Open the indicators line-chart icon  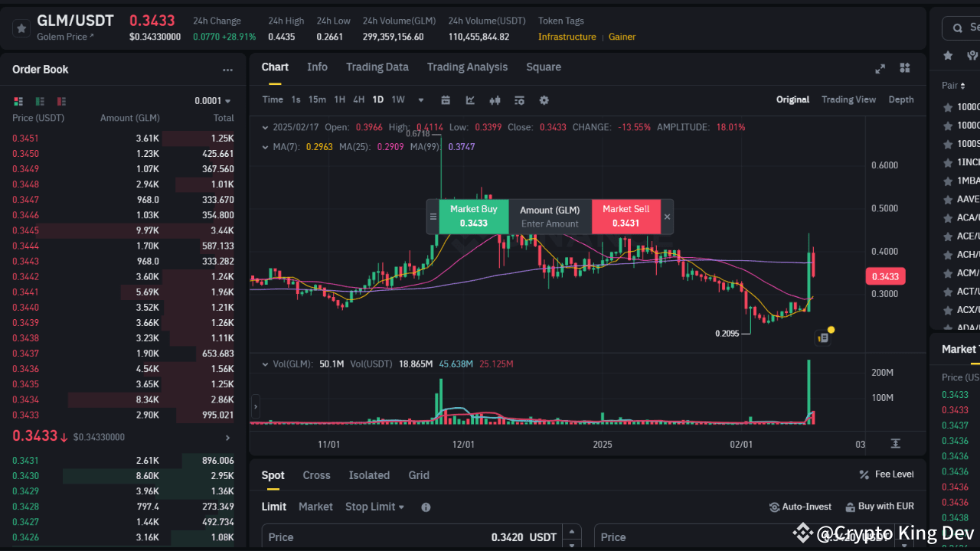pyautogui.click(x=471, y=100)
